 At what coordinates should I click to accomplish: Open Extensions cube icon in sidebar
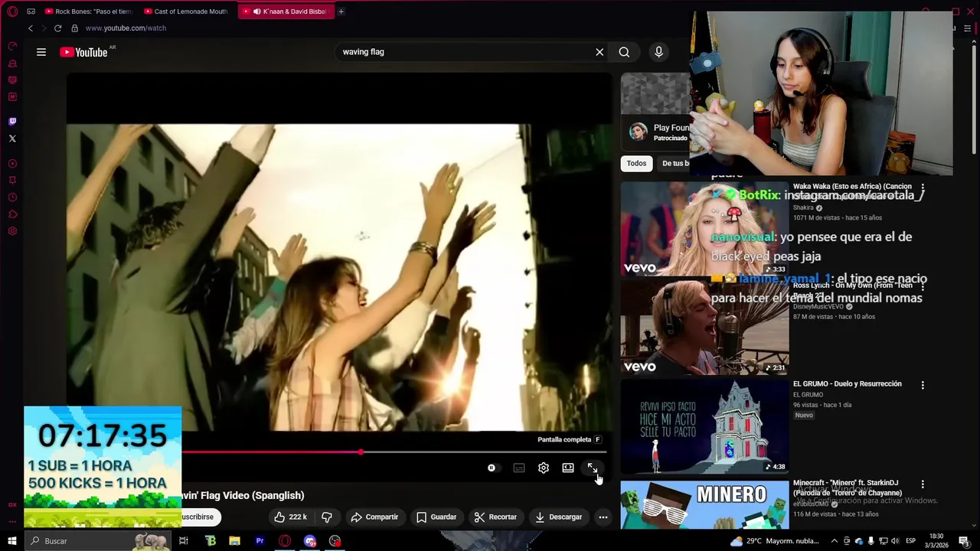click(x=12, y=214)
